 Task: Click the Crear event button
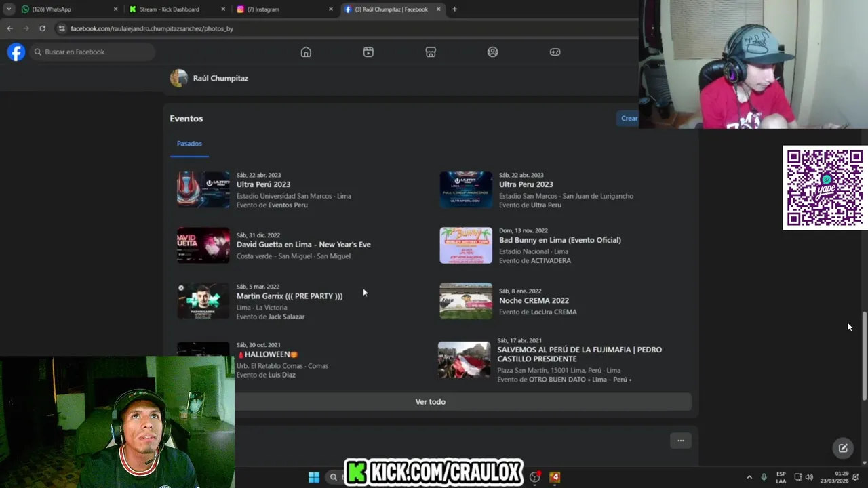click(x=629, y=118)
